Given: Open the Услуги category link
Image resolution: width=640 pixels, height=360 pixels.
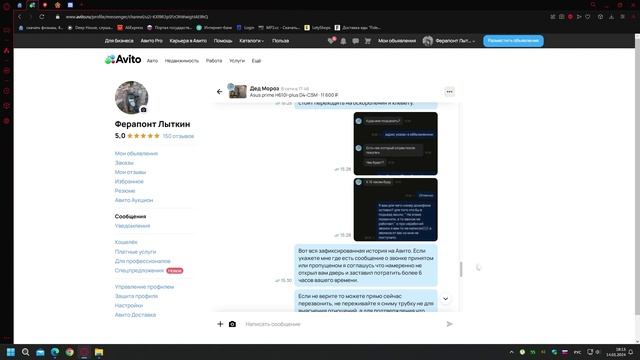Looking at the screenshot, I should coord(237,61).
